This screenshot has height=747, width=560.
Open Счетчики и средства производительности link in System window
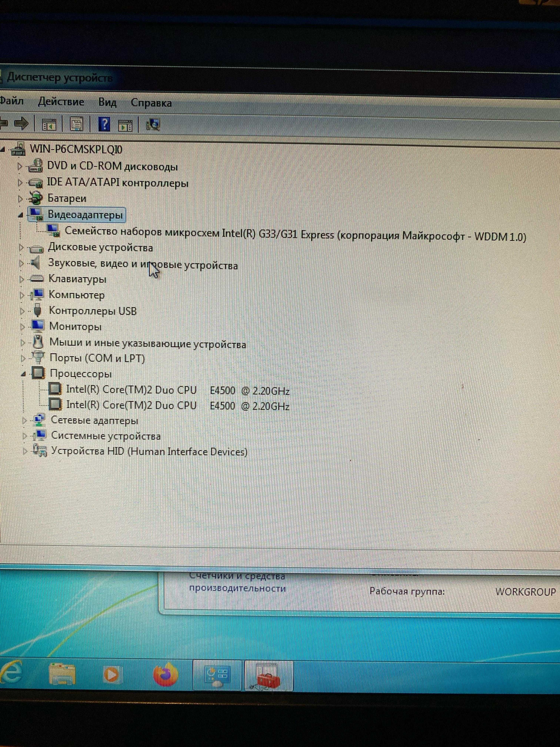(x=237, y=582)
